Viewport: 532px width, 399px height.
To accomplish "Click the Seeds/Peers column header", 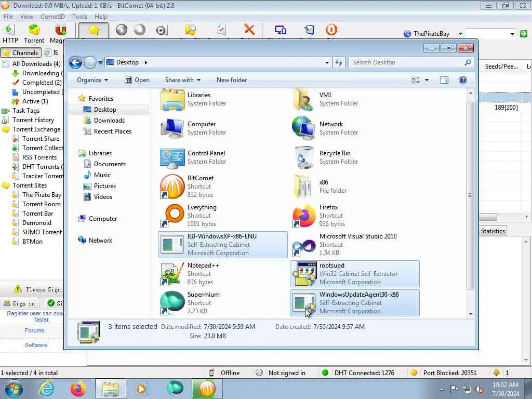I will (x=501, y=66).
